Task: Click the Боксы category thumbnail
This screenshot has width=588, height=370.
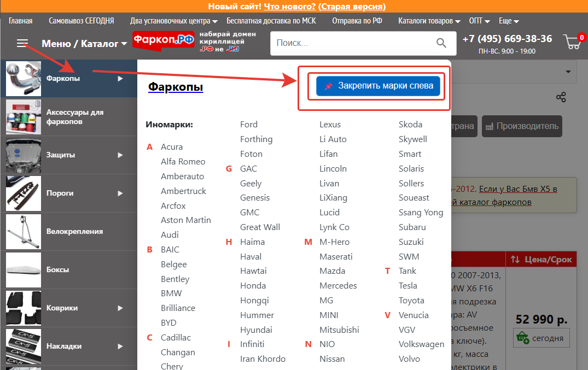Action: click(24, 270)
